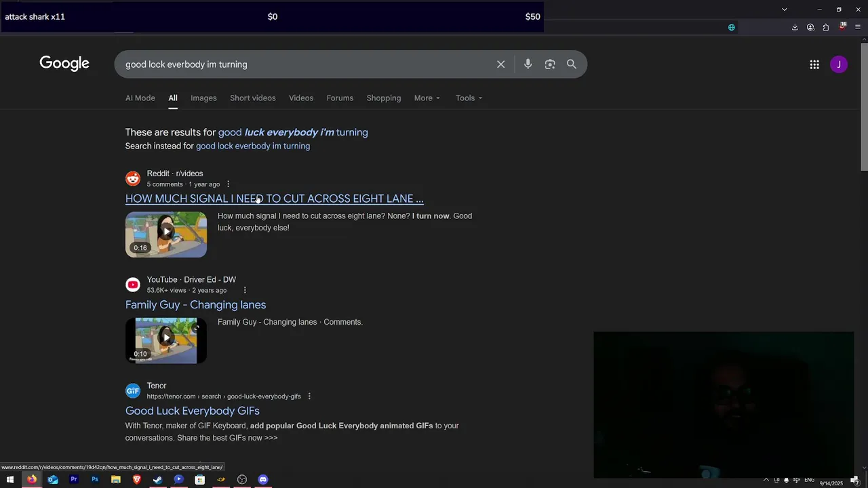
Task: Open Microsoft Store from the taskbar
Action: coord(200,480)
